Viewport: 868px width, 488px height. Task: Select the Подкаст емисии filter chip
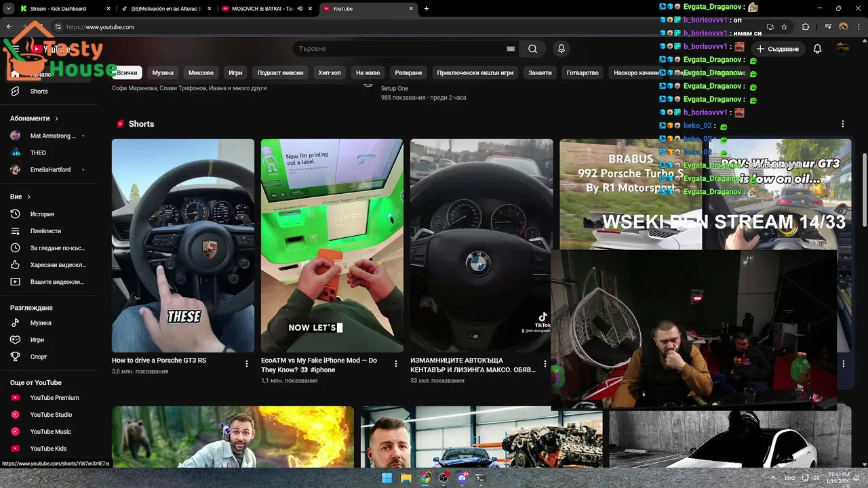click(x=280, y=73)
